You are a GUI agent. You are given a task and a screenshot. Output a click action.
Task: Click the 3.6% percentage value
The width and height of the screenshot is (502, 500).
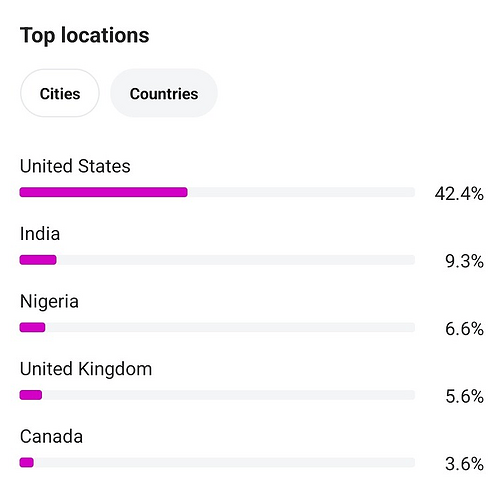click(464, 464)
